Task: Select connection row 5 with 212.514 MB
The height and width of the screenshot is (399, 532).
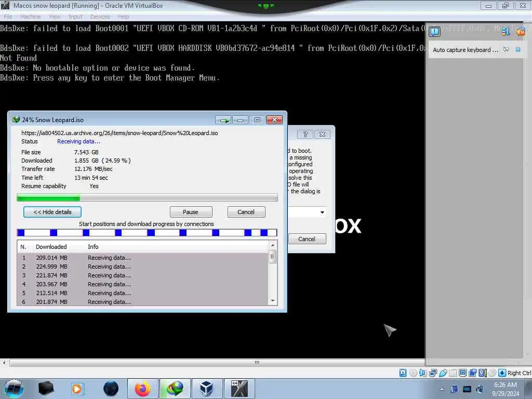Action: pos(143,293)
